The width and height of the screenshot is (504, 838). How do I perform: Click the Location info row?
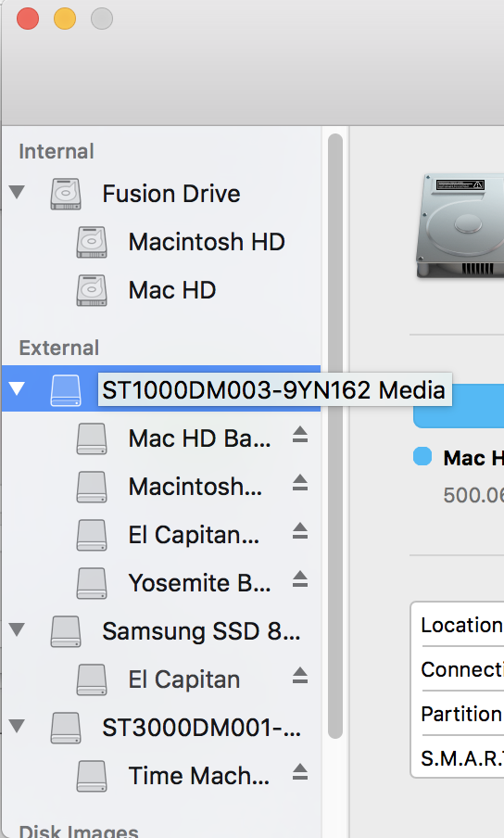[x=462, y=625]
